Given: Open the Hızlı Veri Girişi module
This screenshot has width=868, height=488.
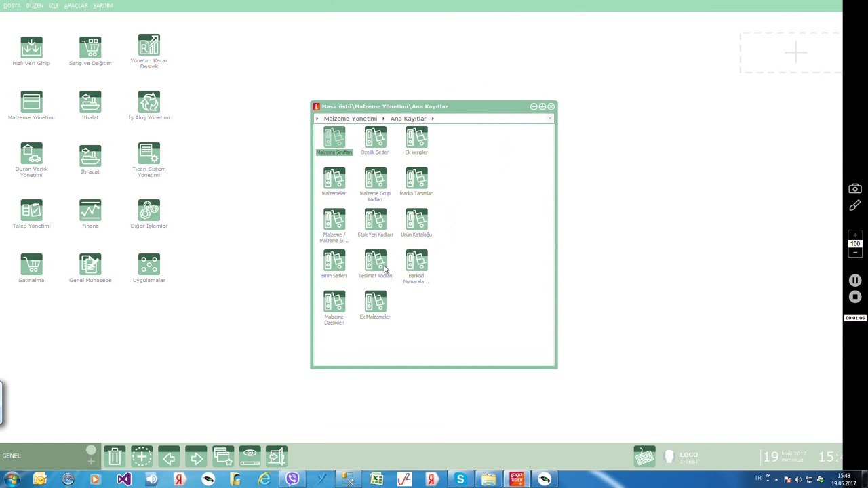Looking at the screenshot, I should click(x=31, y=52).
